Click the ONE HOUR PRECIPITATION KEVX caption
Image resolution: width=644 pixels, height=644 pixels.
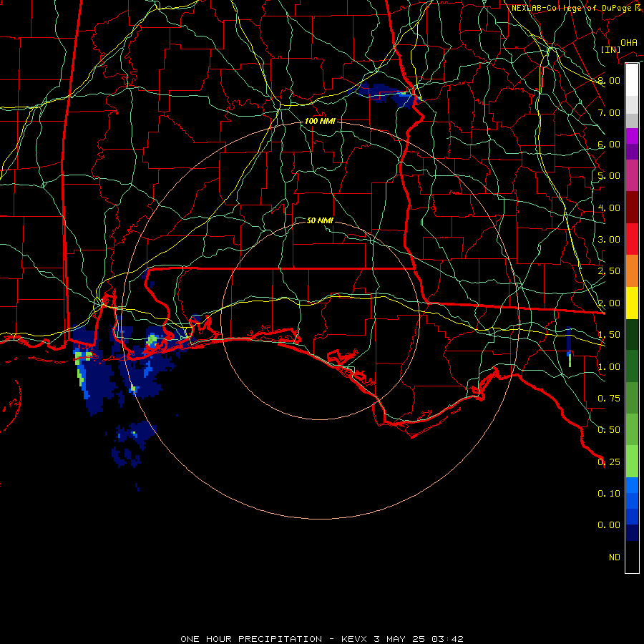(322, 639)
